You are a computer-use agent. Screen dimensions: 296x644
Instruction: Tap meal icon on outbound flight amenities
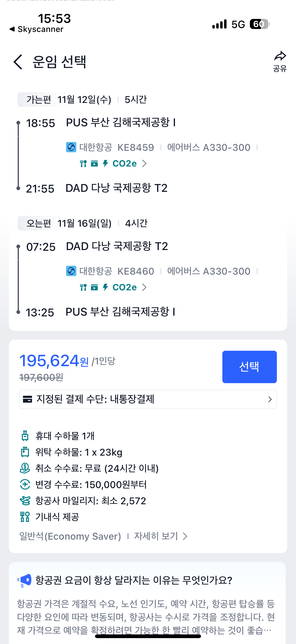[x=83, y=164]
